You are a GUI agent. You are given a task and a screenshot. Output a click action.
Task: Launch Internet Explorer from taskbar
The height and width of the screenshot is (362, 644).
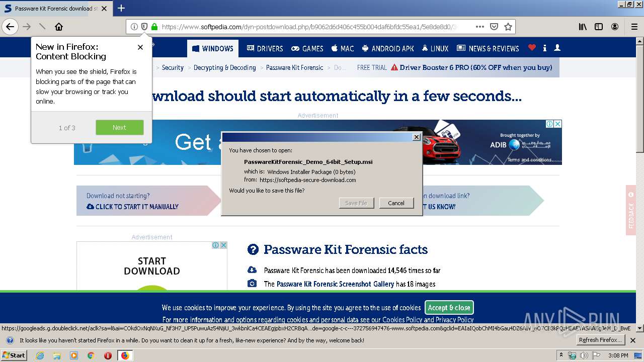pyautogui.click(x=40, y=355)
